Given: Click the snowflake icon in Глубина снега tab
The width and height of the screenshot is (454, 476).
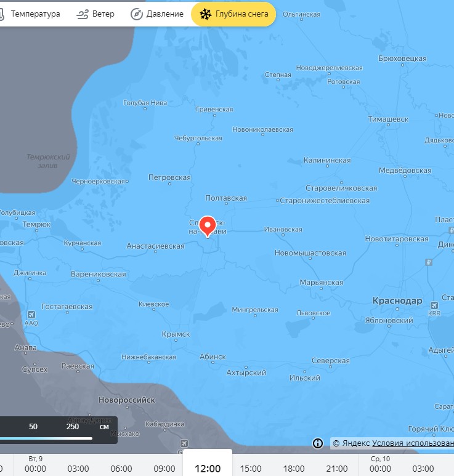Looking at the screenshot, I should (x=205, y=14).
